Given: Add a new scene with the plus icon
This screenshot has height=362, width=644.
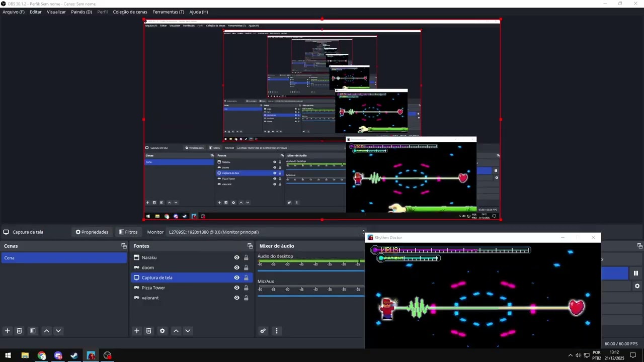Looking at the screenshot, I should (7, 331).
